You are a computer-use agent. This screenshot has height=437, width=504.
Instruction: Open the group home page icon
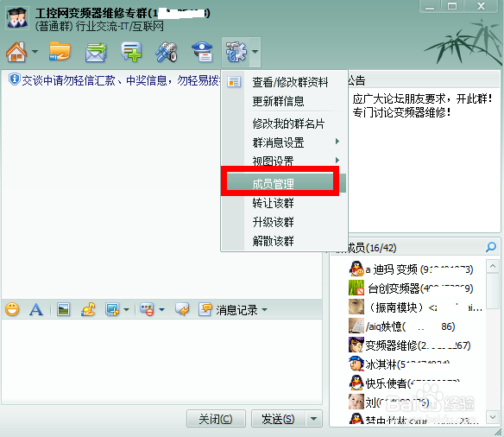(x=16, y=52)
